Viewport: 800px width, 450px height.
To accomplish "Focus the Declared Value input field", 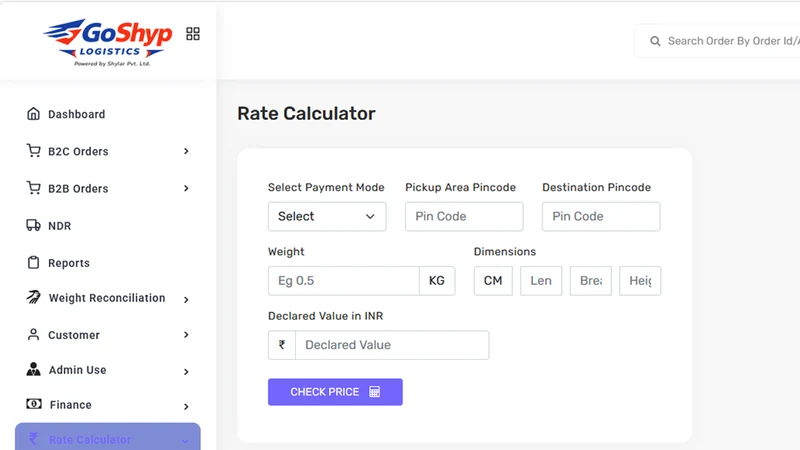I will coord(392,345).
